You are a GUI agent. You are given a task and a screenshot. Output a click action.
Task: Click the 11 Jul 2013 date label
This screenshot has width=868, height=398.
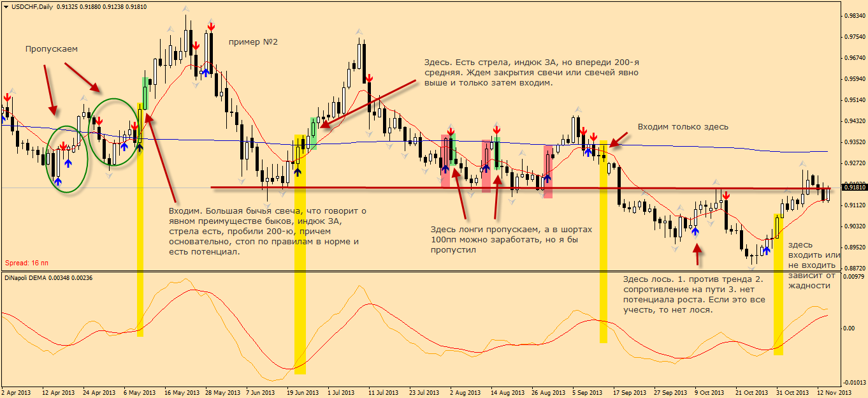(x=384, y=393)
